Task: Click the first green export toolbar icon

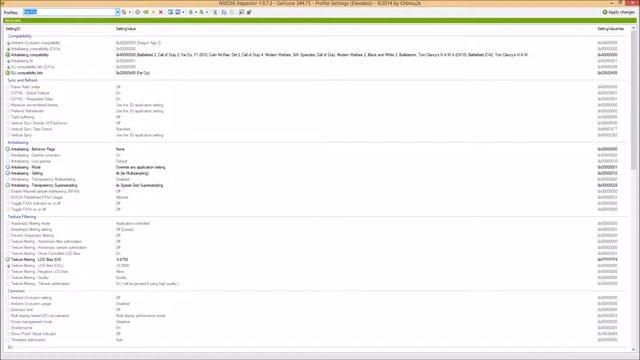Action: (x=191, y=12)
